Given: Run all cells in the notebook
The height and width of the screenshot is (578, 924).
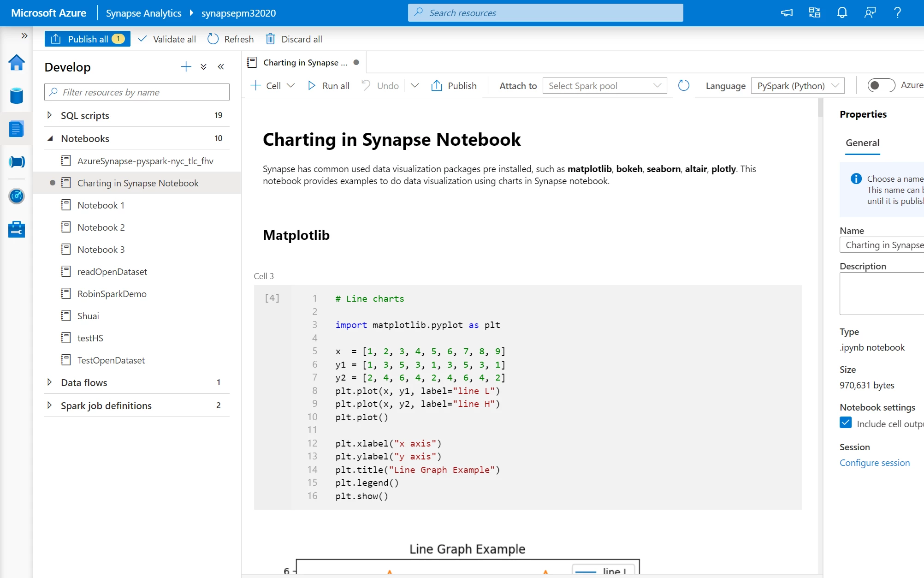Looking at the screenshot, I should 328,85.
